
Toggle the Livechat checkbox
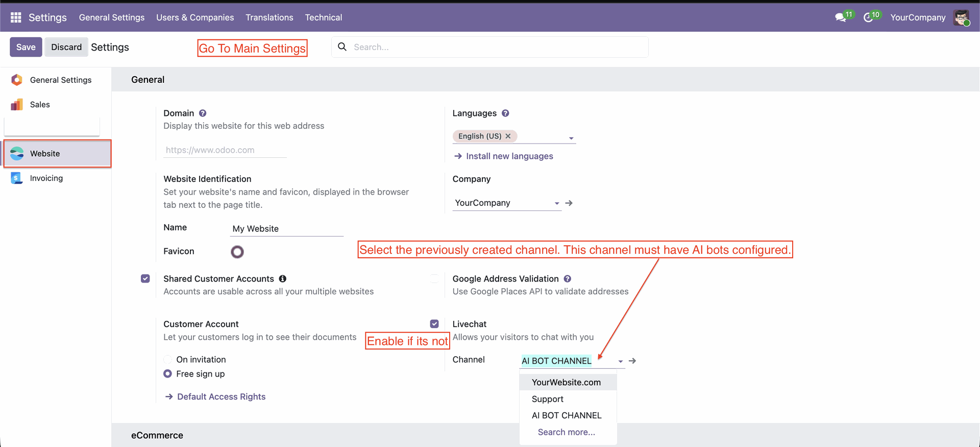[434, 324]
